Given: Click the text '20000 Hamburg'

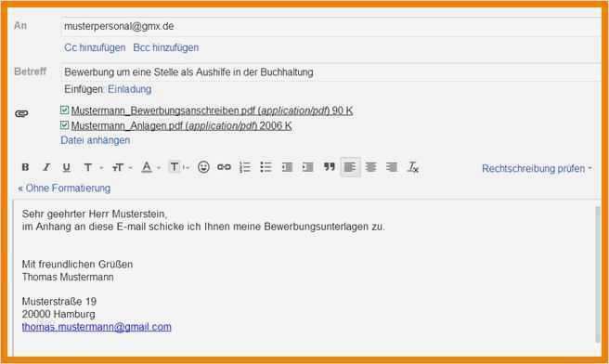Looking at the screenshot, I should click(x=58, y=314).
